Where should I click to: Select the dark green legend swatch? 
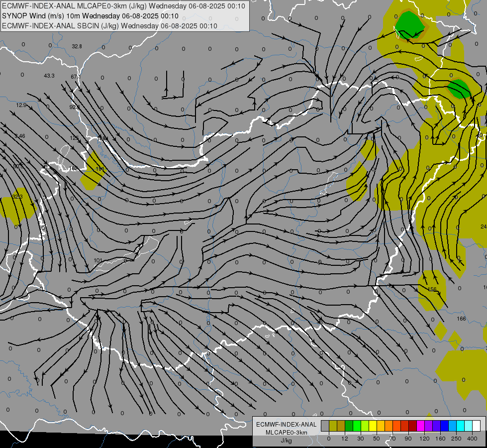pyautogui.click(x=349, y=426)
